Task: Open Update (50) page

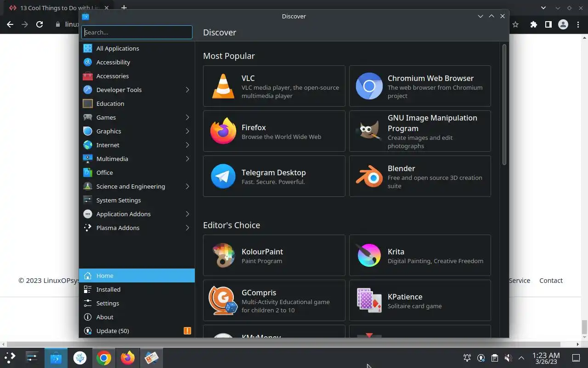Action: click(137, 331)
